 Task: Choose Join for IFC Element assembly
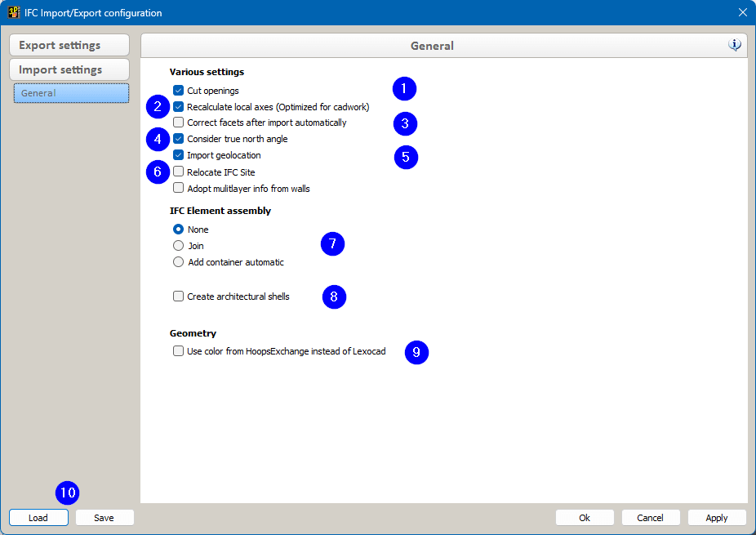point(178,246)
